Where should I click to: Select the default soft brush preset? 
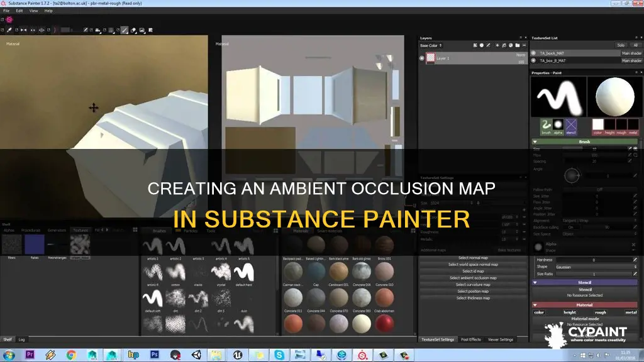(x=153, y=300)
